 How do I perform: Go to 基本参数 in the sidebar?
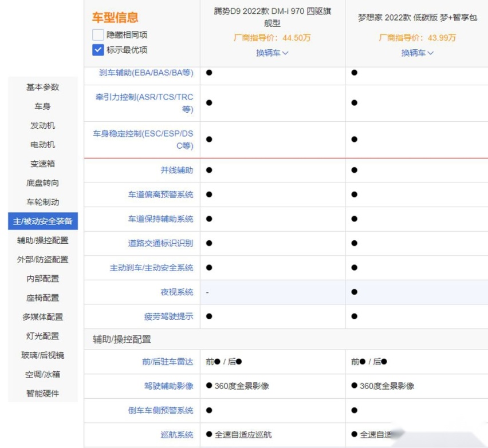43,87
